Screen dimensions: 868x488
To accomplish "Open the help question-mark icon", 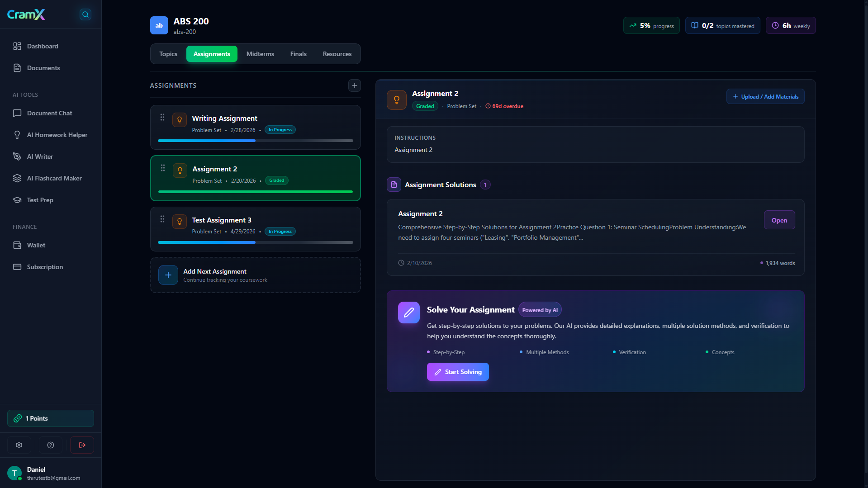I will click(51, 445).
